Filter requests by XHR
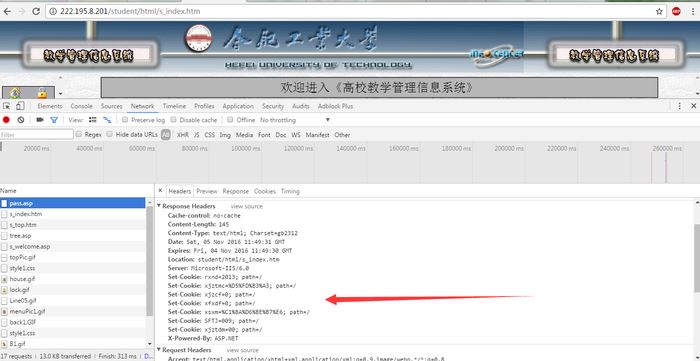Screen dimensions: 700x361 point(183,135)
